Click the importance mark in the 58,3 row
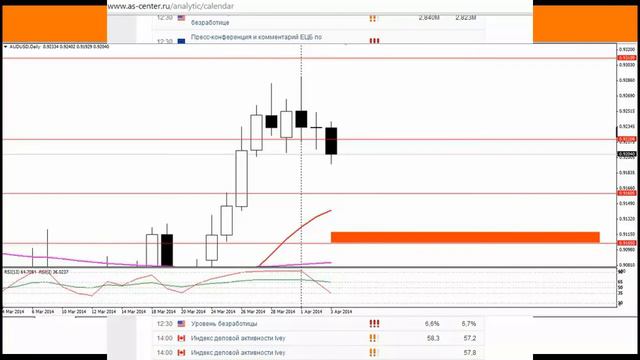This screenshot has height=360, width=640. pos(373,338)
